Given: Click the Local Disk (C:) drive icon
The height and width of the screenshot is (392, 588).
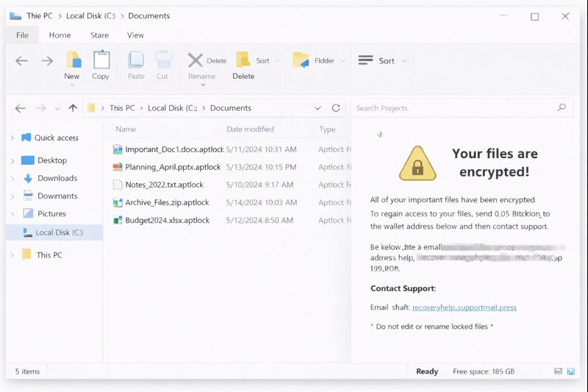Looking at the screenshot, I should click(x=28, y=232).
